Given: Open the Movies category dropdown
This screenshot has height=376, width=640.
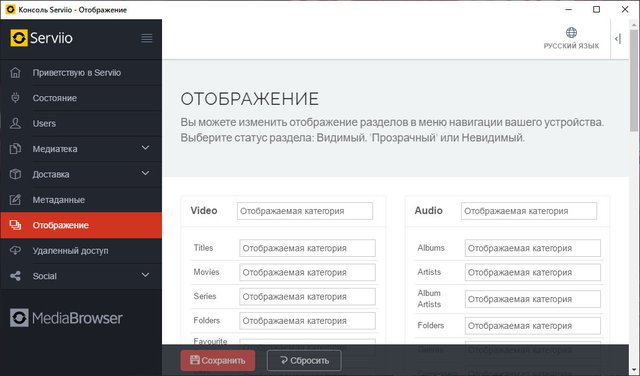Looking at the screenshot, I should (307, 272).
